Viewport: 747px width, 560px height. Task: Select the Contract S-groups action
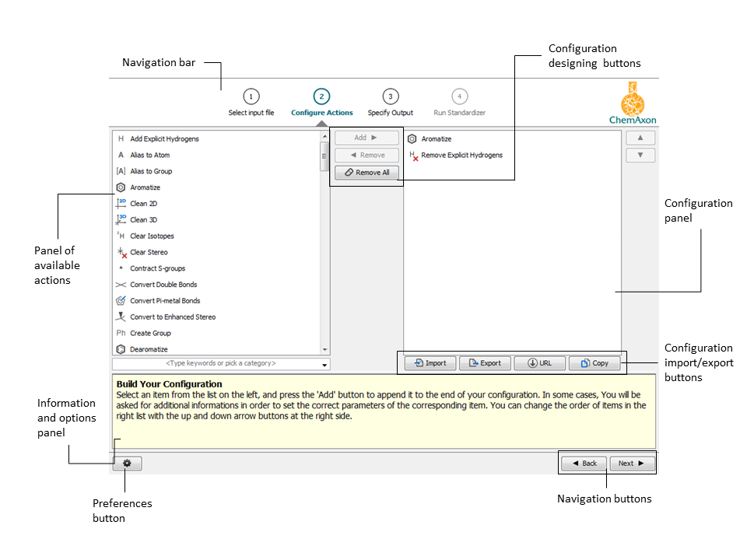point(121,268)
